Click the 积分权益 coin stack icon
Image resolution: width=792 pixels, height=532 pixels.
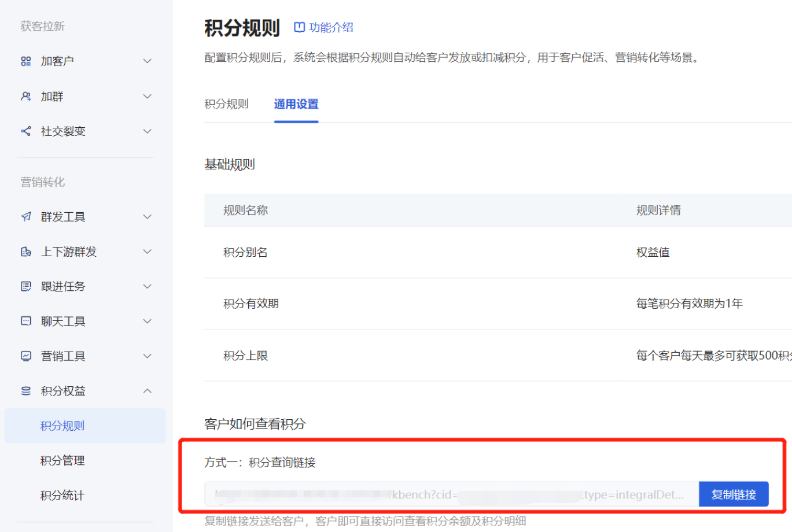tap(26, 391)
